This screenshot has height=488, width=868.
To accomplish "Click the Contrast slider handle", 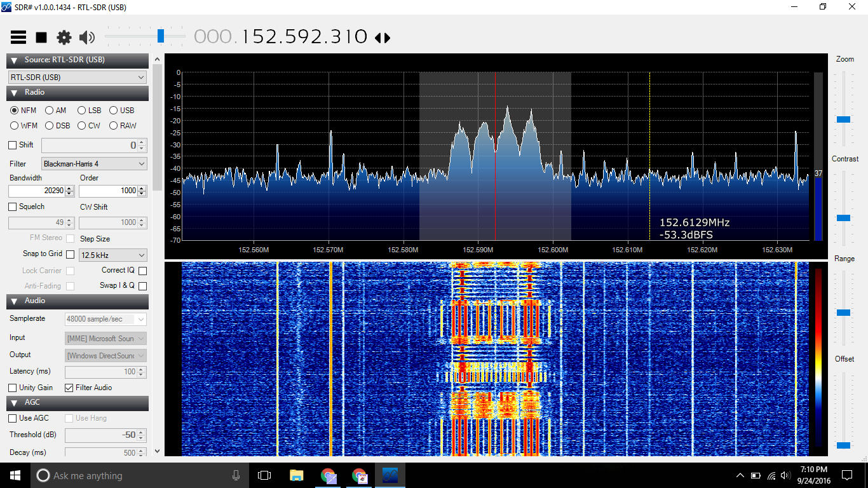I will (x=844, y=218).
